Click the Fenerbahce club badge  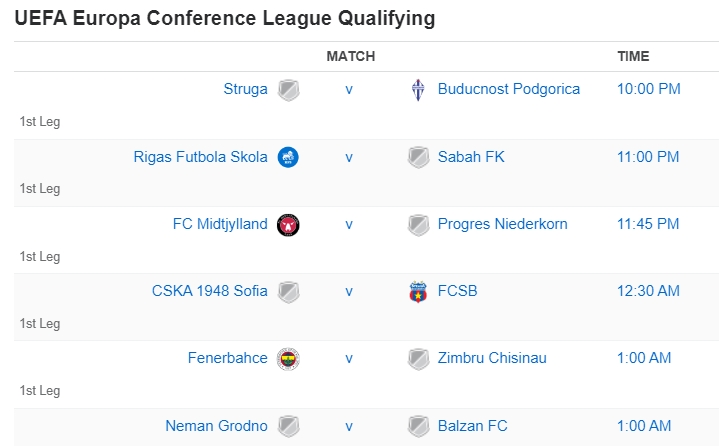(x=288, y=358)
